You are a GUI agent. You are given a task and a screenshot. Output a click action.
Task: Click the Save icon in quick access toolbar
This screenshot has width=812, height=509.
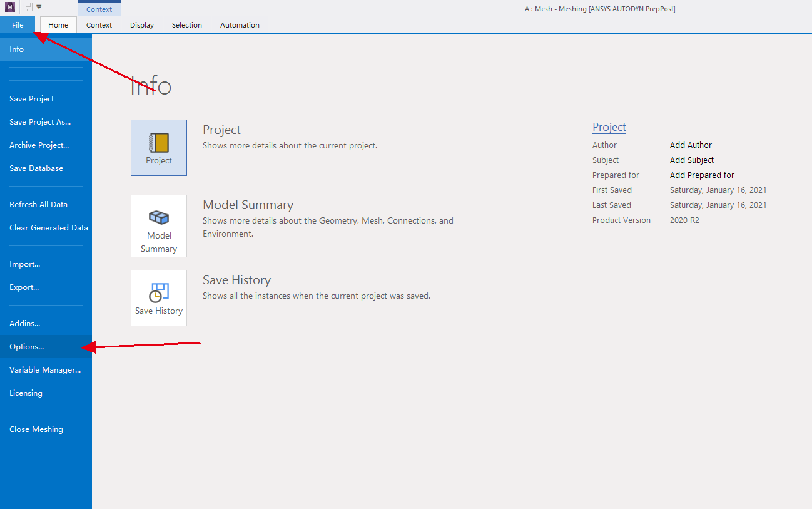[x=27, y=7]
